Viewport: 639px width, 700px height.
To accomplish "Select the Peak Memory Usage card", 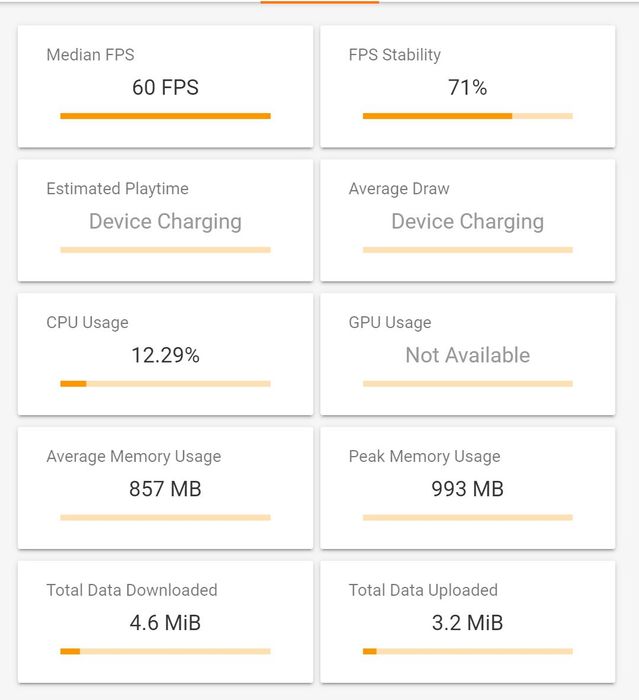I will point(468,488).
